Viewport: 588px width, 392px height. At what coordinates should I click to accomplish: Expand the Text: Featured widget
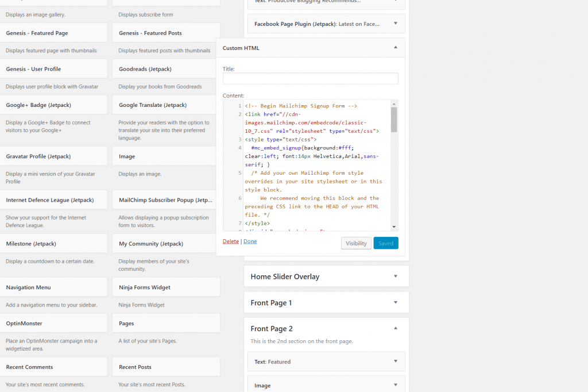pos(395,361)
